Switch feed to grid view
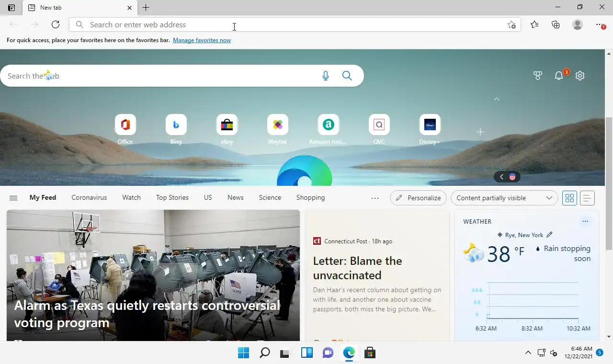The image size is (613, 364). pos(570,198)
